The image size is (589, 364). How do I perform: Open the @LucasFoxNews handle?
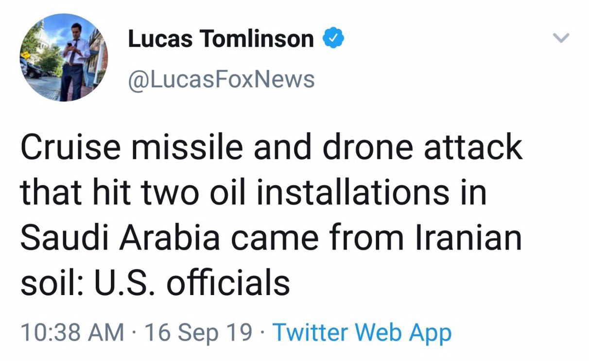[221, 79]
